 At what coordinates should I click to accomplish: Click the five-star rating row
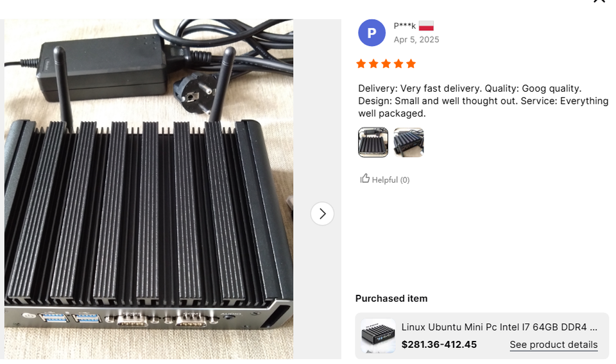point(386,63)
